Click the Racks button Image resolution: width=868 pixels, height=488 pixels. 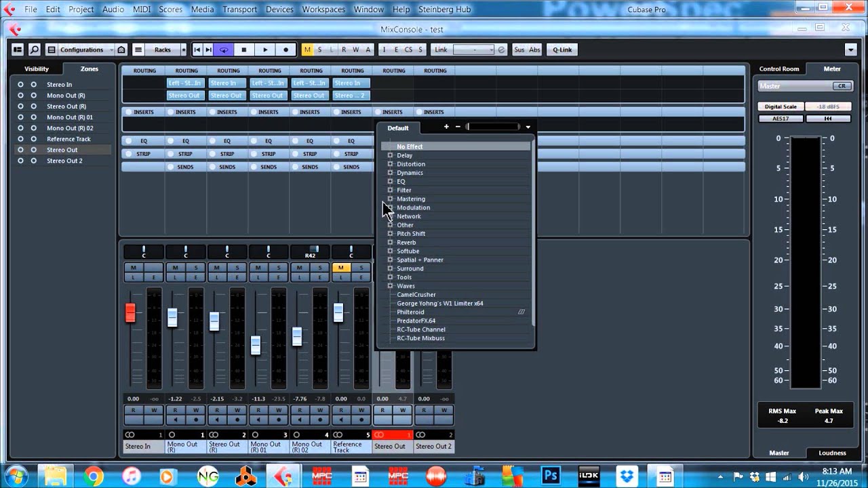[x=163, y=49]
